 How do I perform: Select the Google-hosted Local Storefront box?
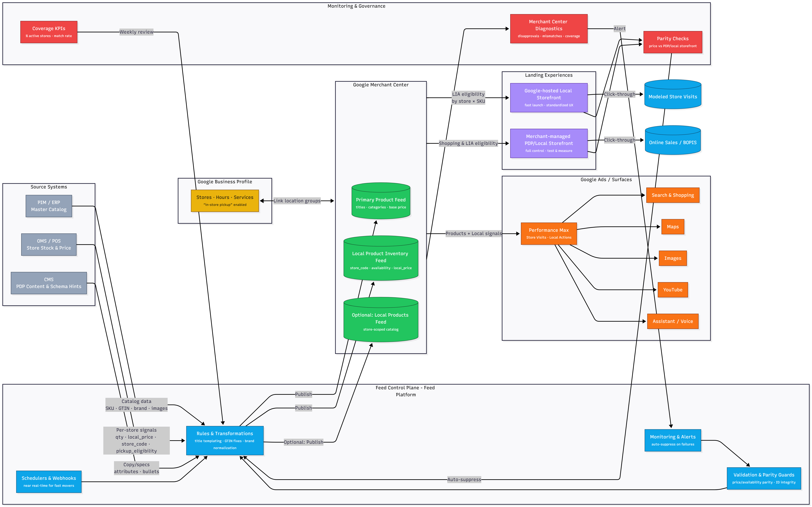click(x=549, y=98)
